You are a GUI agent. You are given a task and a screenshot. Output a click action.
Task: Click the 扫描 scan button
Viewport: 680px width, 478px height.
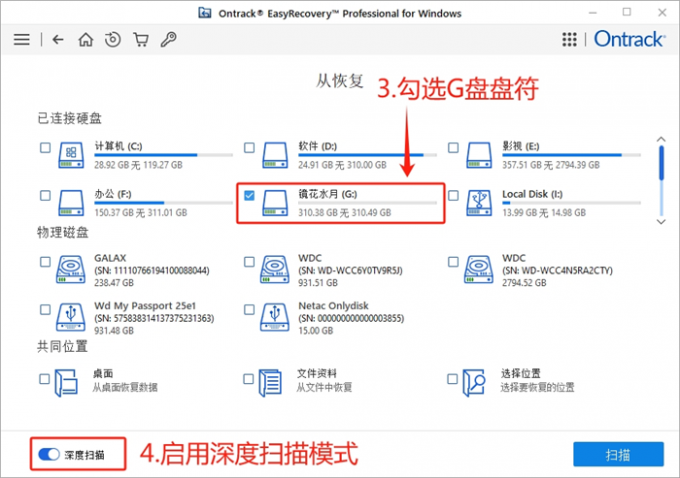pos(618,454)
